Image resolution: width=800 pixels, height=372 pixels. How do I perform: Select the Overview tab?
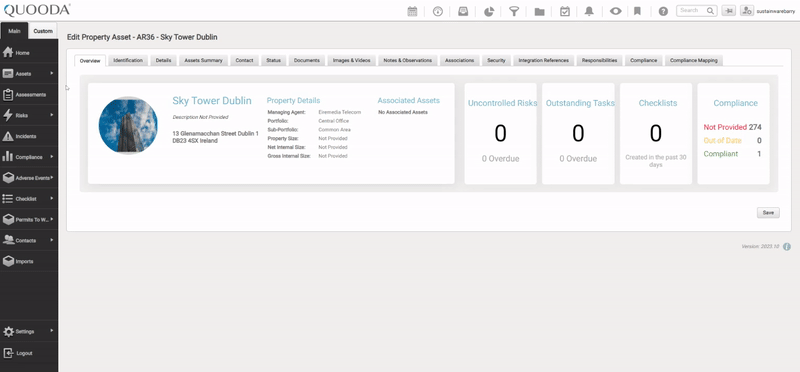point(90,61)
